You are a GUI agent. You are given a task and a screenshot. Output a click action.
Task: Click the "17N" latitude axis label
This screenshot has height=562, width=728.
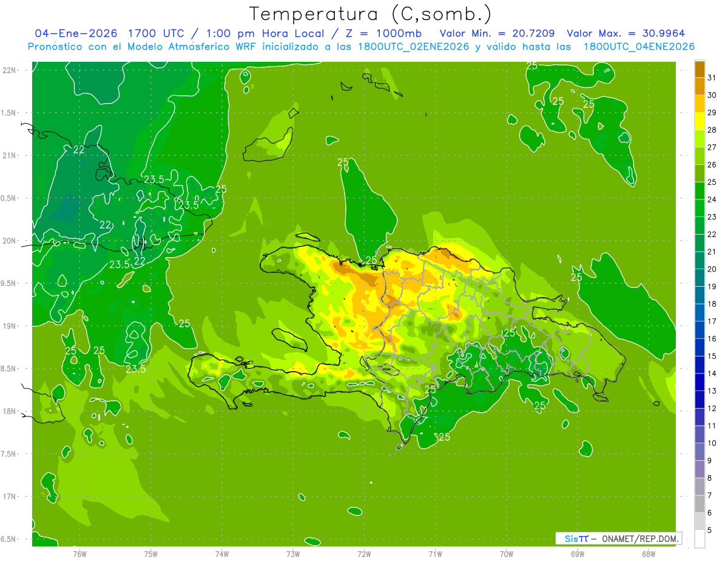coord(10,497)
